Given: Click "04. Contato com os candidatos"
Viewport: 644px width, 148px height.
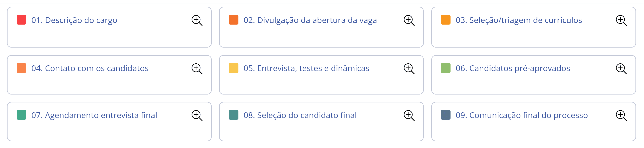Looking at the screenshot, I should [90, 68].
